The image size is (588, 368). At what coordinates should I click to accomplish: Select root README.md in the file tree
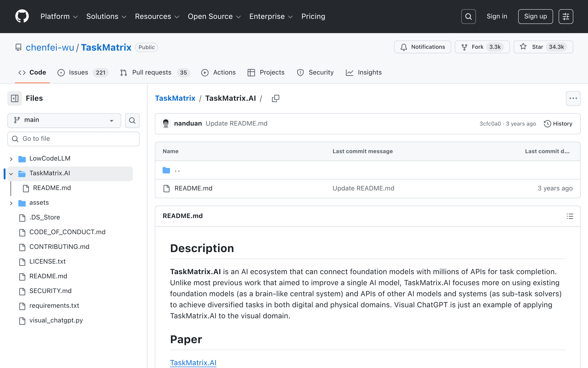[48, 276]
